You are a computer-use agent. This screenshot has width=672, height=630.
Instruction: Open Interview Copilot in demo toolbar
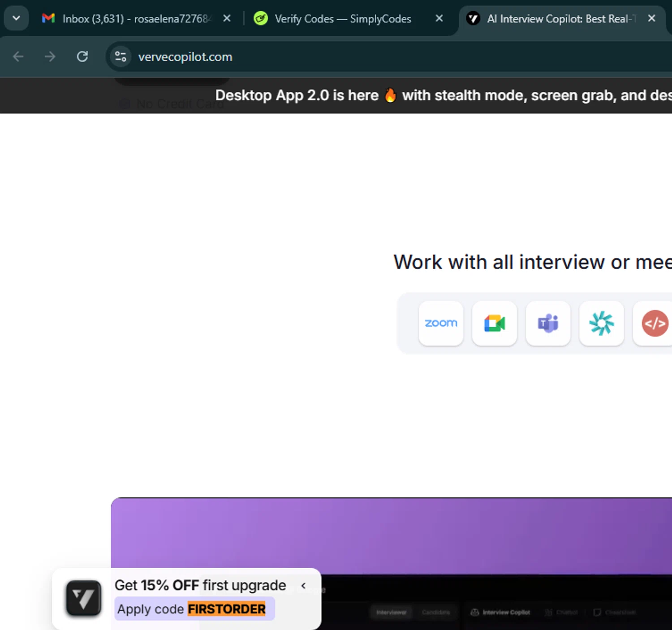pyautogui.click(x=500, y=612)
